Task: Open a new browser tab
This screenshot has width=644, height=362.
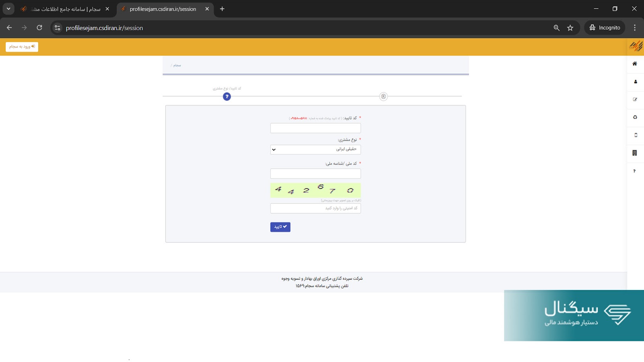Action: click(222, 9)
